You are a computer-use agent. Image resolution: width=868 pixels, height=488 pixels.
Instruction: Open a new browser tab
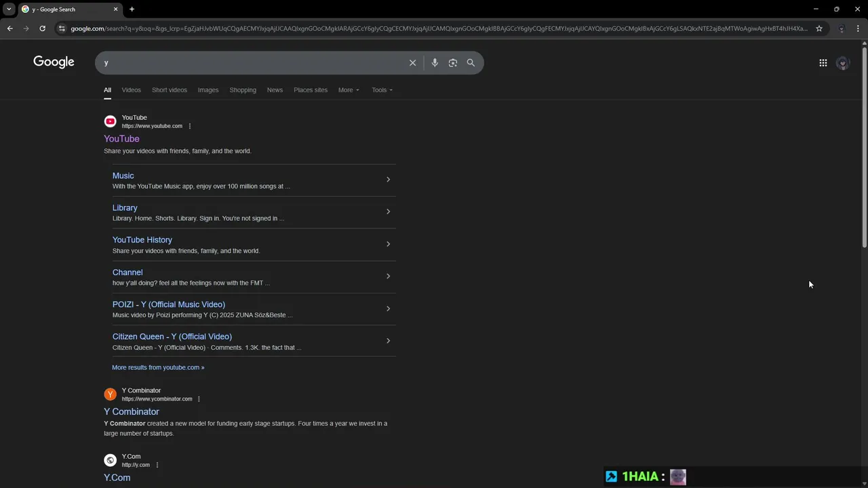(132, 9)
